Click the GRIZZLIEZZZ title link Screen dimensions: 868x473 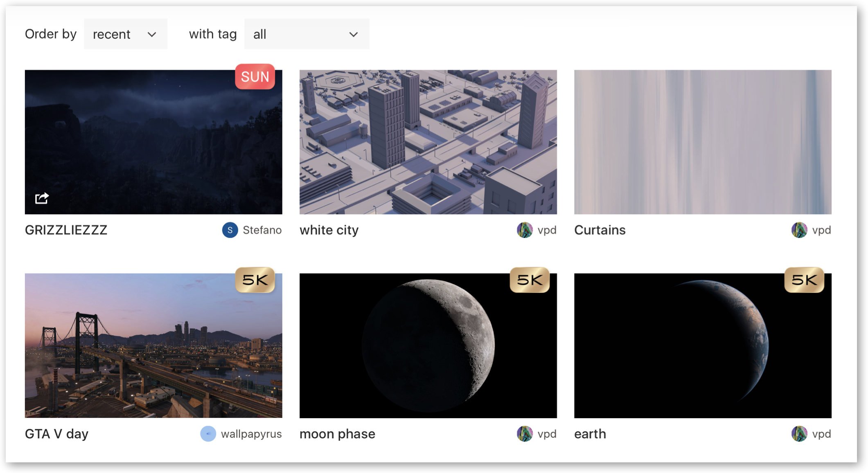click(x=66, y=230)
